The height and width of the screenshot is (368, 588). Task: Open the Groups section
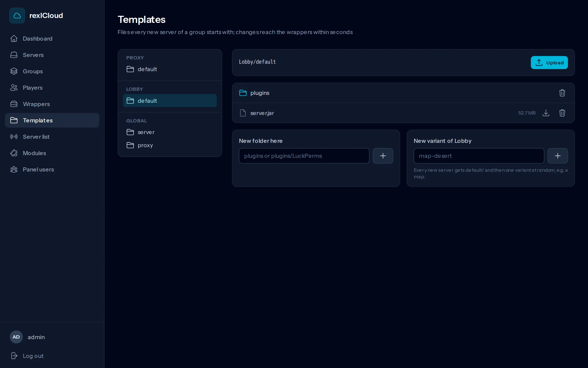(52, 71)
